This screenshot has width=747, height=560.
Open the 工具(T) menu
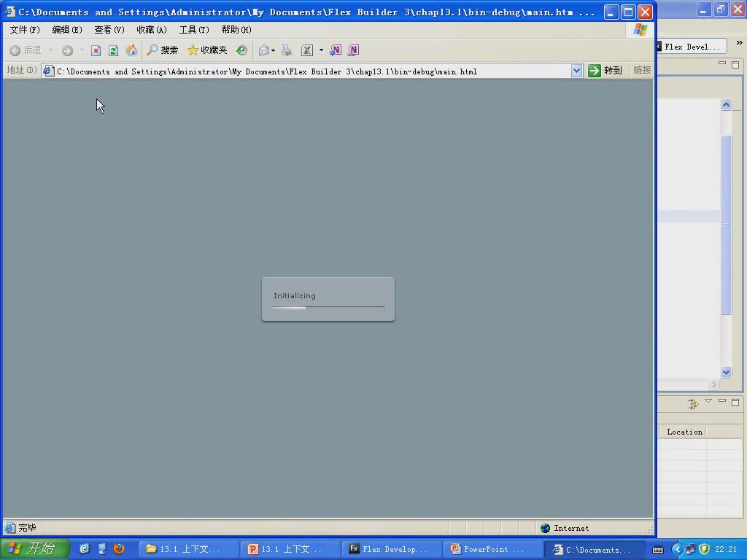tap(194, 30)
